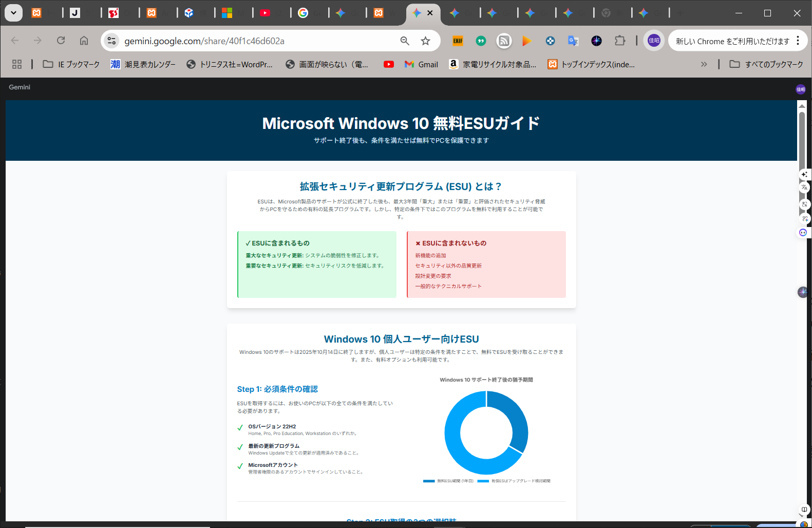The width and height of the screenshot is (812, 528).
Task: Click the Microsoftアカウント requirement text
Action: (x=273, y=465)
